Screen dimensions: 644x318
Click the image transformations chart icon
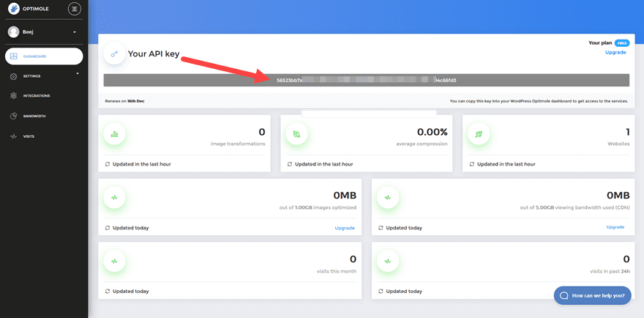click(114, 134)
